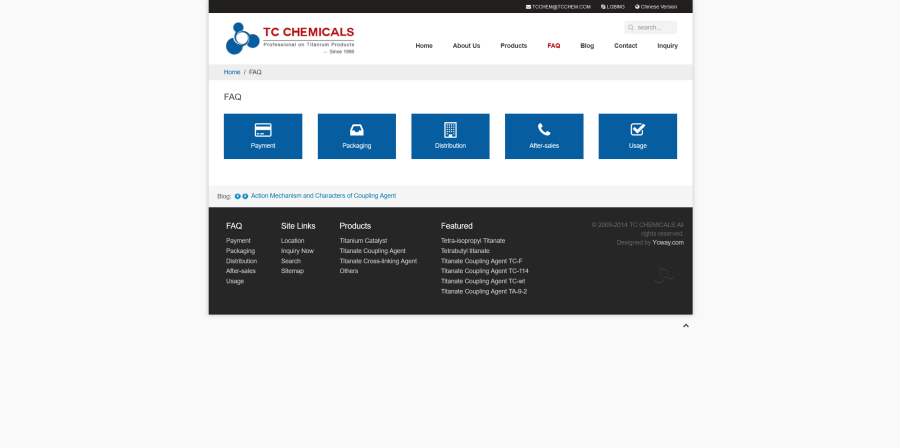Click the previous blog arrow icon
Viewport: 900px width, 448px height.
tap(238, 196)
